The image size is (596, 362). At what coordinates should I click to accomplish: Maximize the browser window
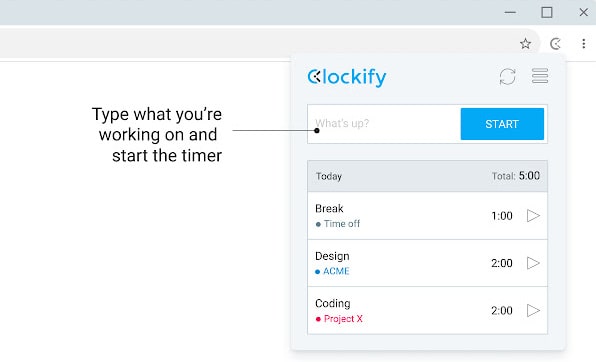[547, 13]
